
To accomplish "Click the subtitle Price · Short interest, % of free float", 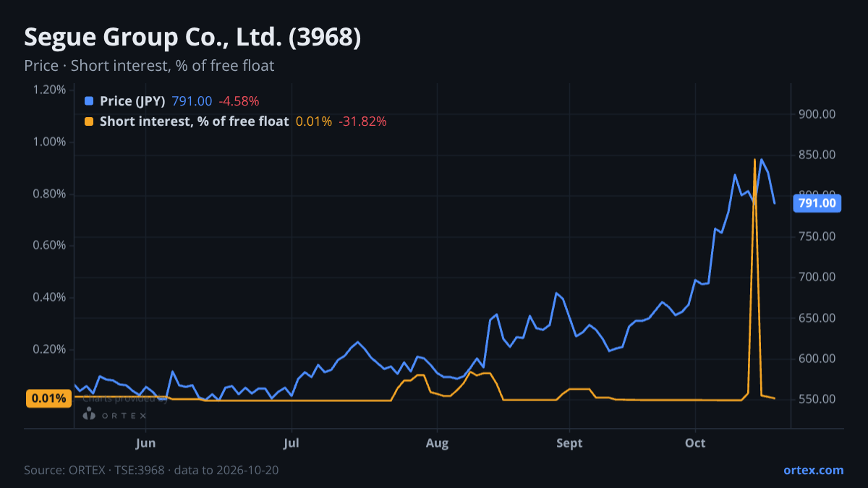I will [149, 66].
